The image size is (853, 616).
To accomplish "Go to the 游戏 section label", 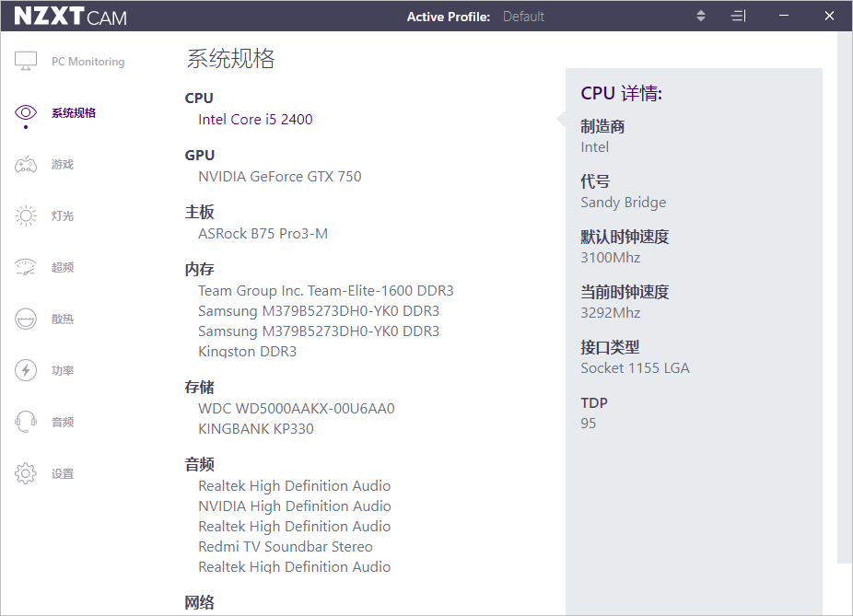I will pos(63,165).
